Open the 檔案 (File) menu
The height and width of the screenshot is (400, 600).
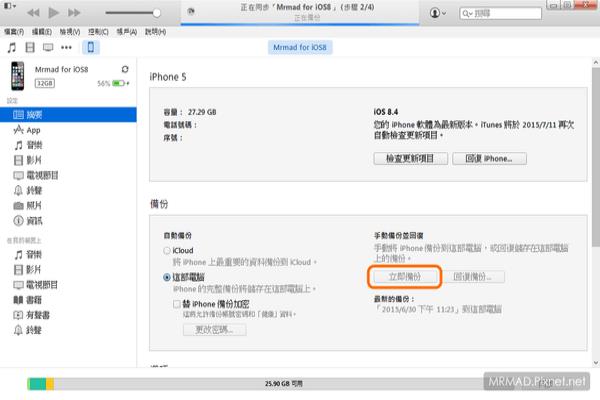[x=16, y=31]
